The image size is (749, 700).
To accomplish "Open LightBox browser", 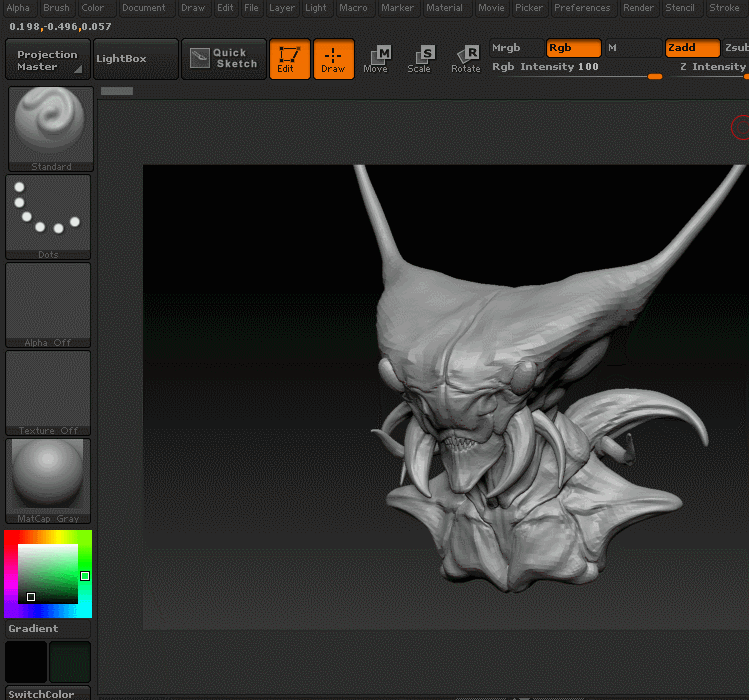I will click(136, 59).
